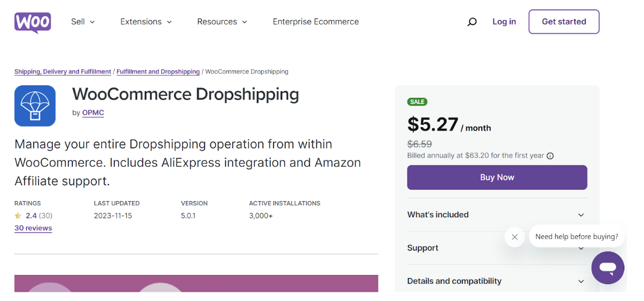Open the Resources menu
644x301 pixels.
222,22
